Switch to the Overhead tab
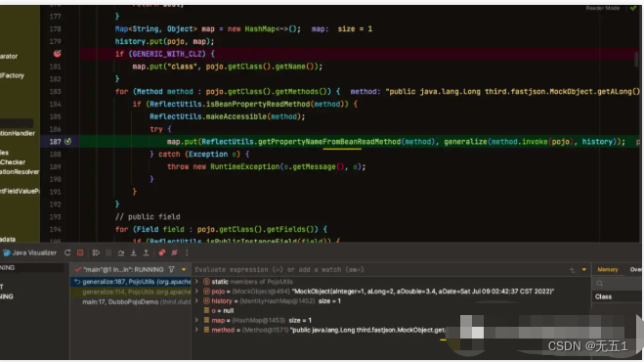The width and height of the screenshot is (644, 362). pos(636,269)
